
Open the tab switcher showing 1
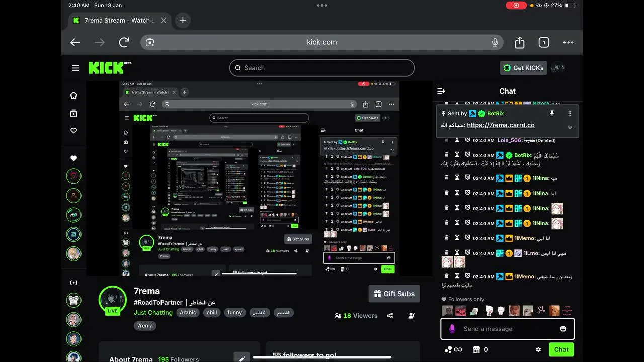(x=544, y=42)
